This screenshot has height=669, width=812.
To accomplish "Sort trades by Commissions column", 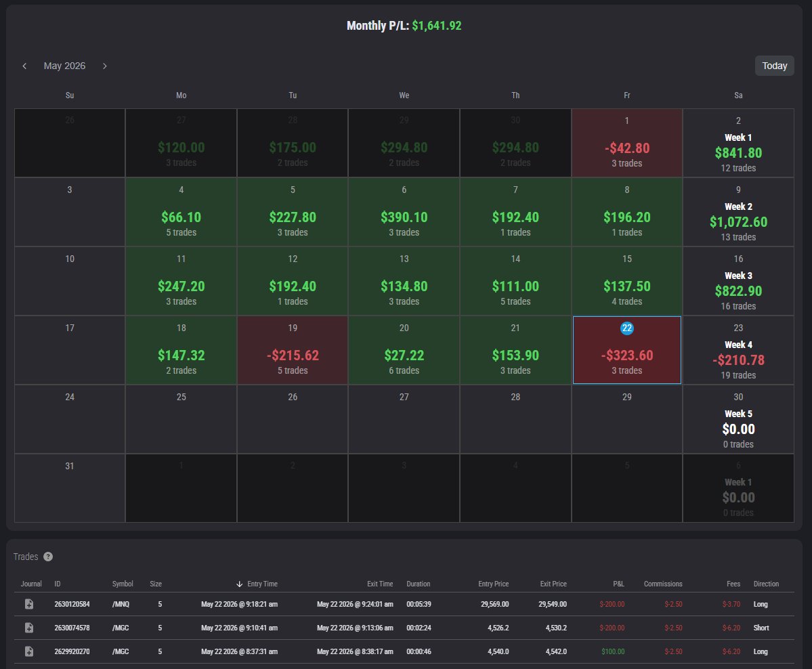I will pyautogui.click(x=663, y=584).
